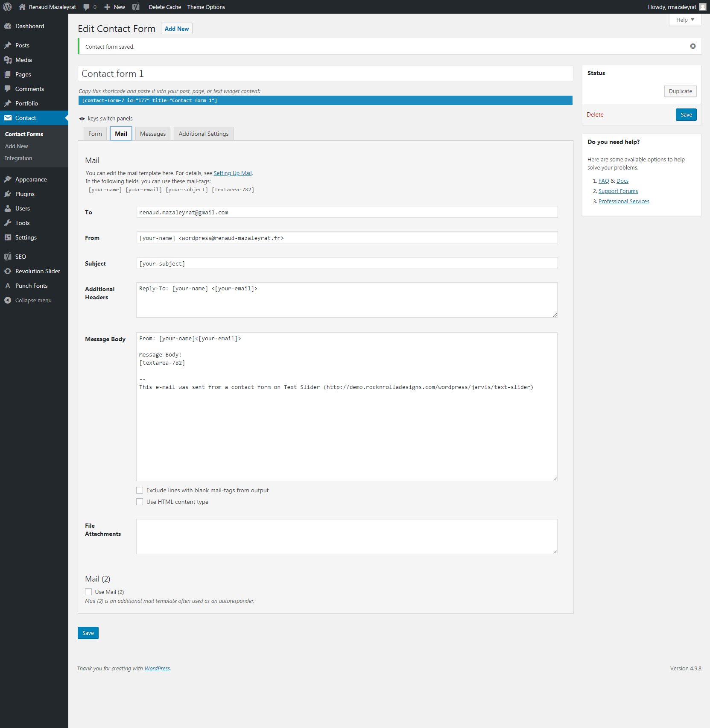Click the Posts pin icon in sidebar
The image size is (710, 728).
pos(8,45)
